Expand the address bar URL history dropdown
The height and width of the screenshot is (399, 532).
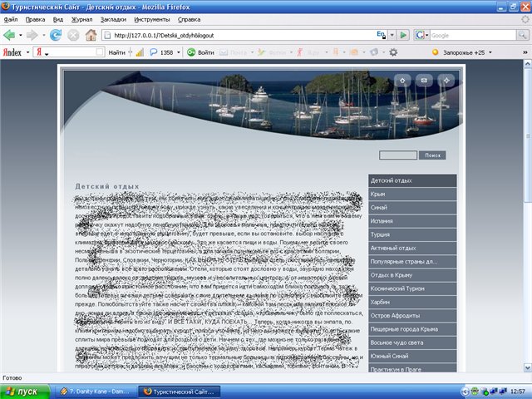point(392,35)
